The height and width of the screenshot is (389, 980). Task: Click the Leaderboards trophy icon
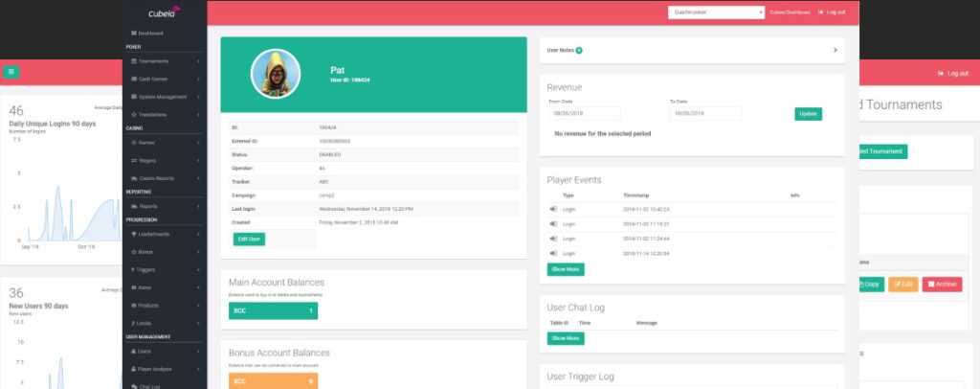coord(134,234)
